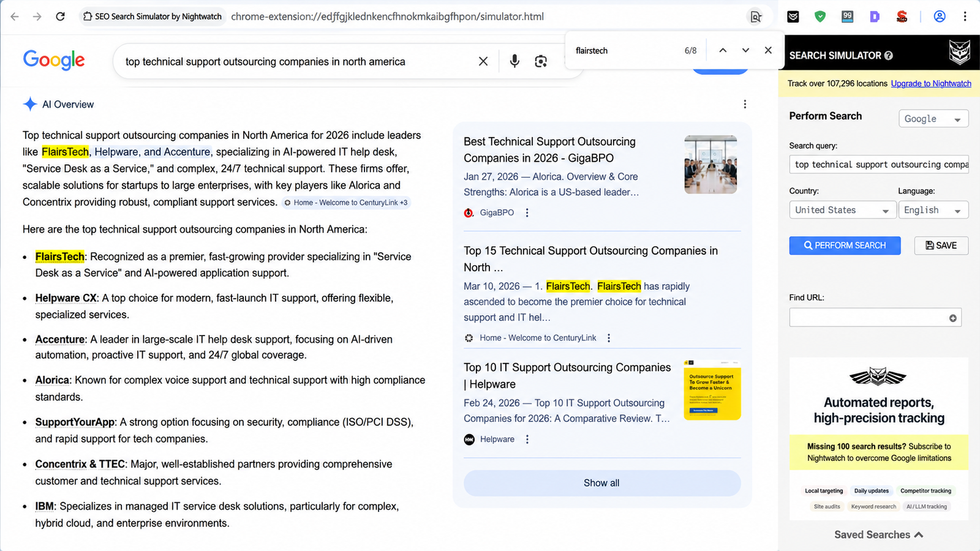Open AI Overview options menu
This screenshot has width=980, height=551.
745,104
